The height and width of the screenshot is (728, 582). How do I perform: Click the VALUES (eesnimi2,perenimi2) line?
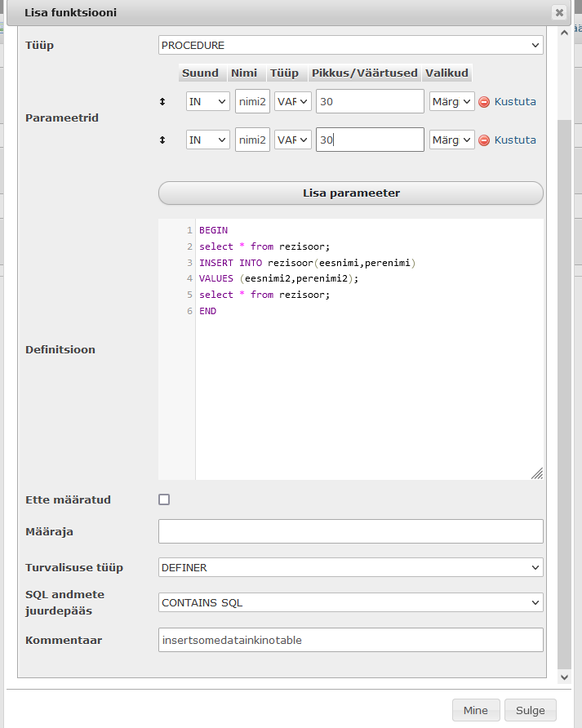(278, 278)
